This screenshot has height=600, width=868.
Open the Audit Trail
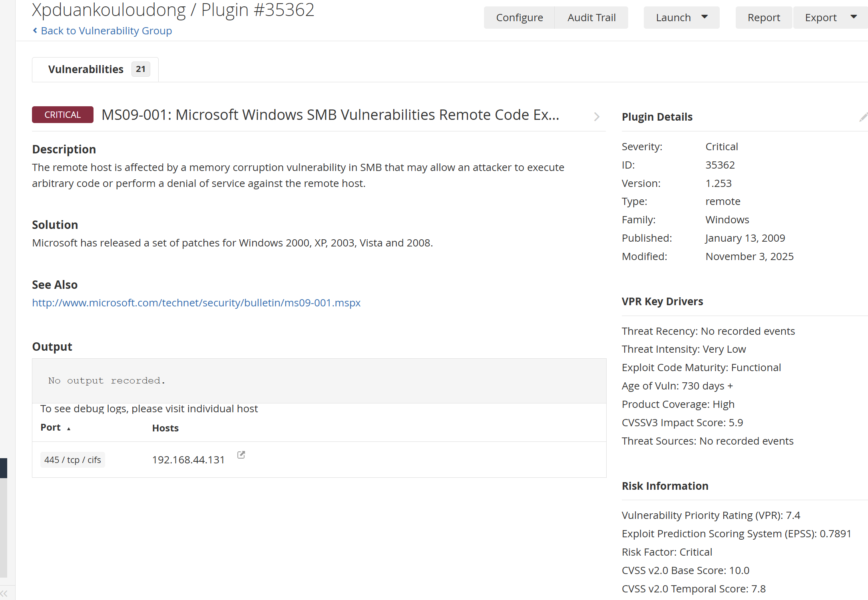click(x=591, y=18)
